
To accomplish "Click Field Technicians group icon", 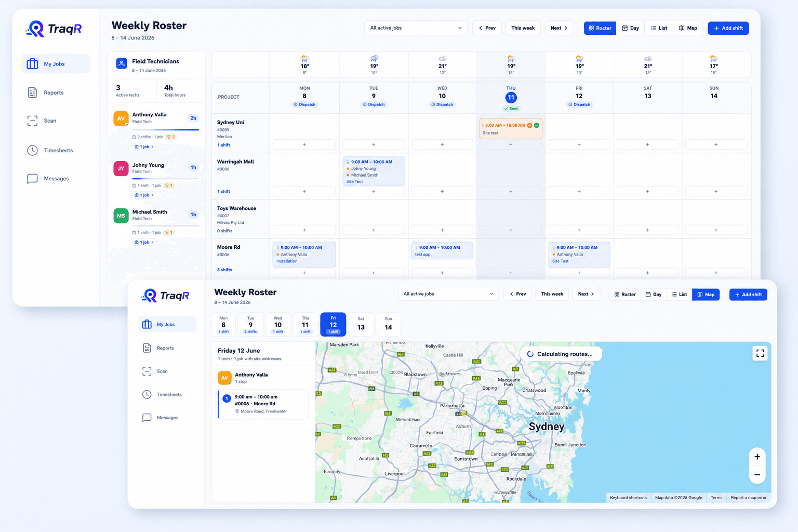I will pos(121,63).
